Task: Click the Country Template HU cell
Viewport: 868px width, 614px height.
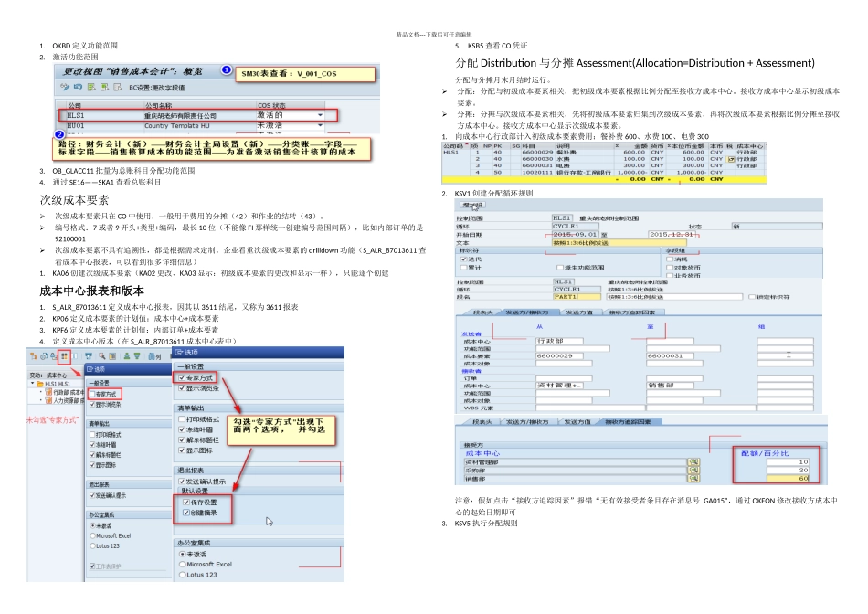Action: (177, 126)
